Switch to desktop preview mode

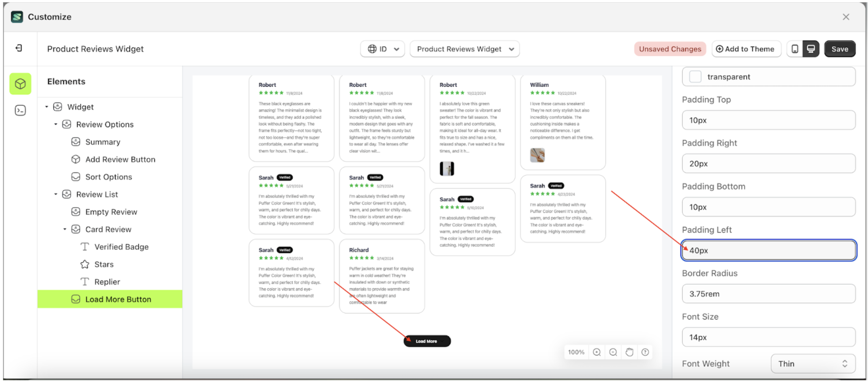click(x=811, y=49)
